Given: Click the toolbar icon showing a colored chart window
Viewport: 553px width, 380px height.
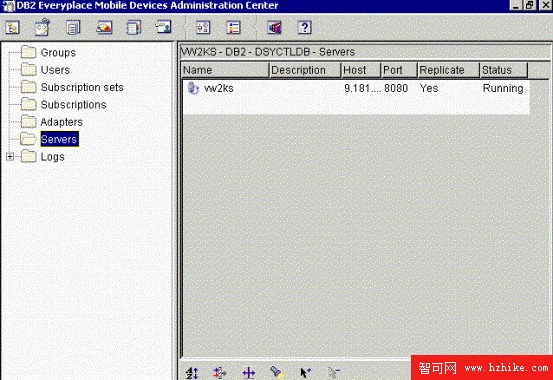Looking at the screenshot, I should point(104,27).
